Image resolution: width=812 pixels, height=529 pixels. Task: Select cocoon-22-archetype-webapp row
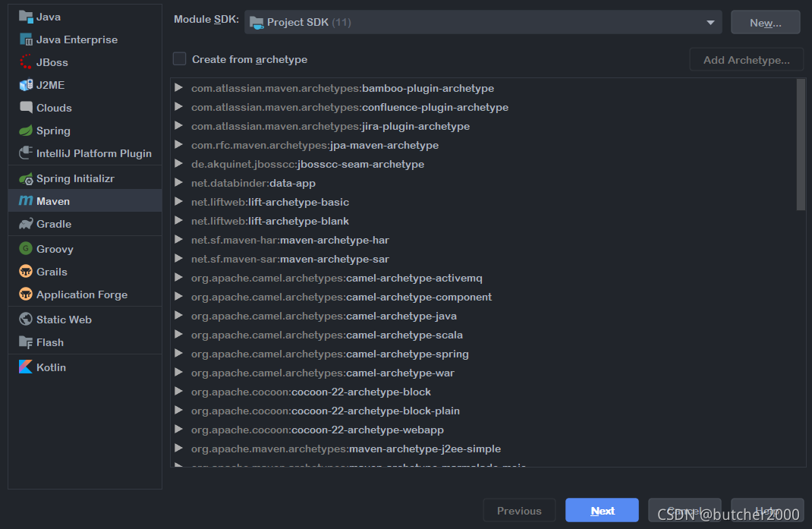tap(483, 430)
